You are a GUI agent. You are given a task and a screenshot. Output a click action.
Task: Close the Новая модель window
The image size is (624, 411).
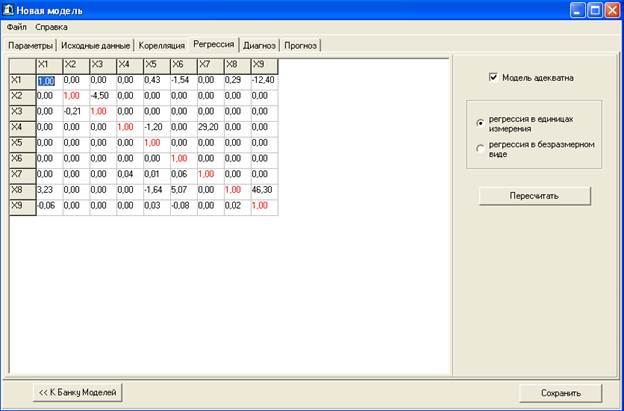[x=612, y=10]
